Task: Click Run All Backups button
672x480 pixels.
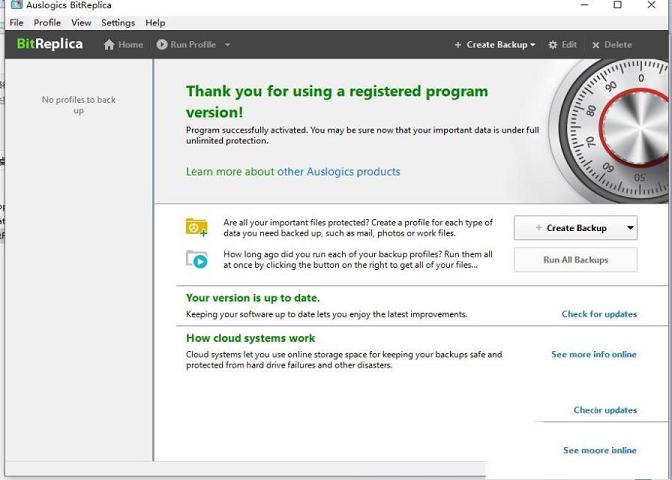Action: [x=576, y=260]
